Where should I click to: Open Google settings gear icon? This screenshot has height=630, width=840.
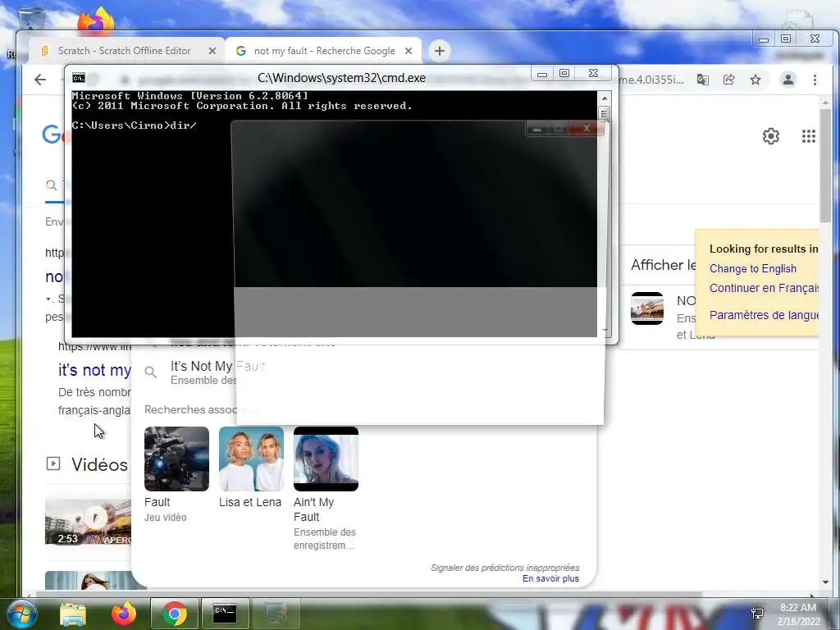click(x=771, y=136)
